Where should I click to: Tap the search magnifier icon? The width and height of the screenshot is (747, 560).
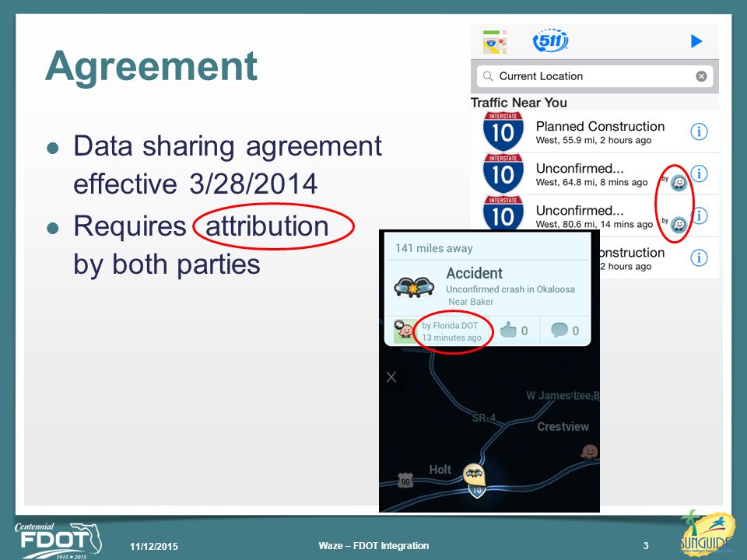click(x=488, y=76)
